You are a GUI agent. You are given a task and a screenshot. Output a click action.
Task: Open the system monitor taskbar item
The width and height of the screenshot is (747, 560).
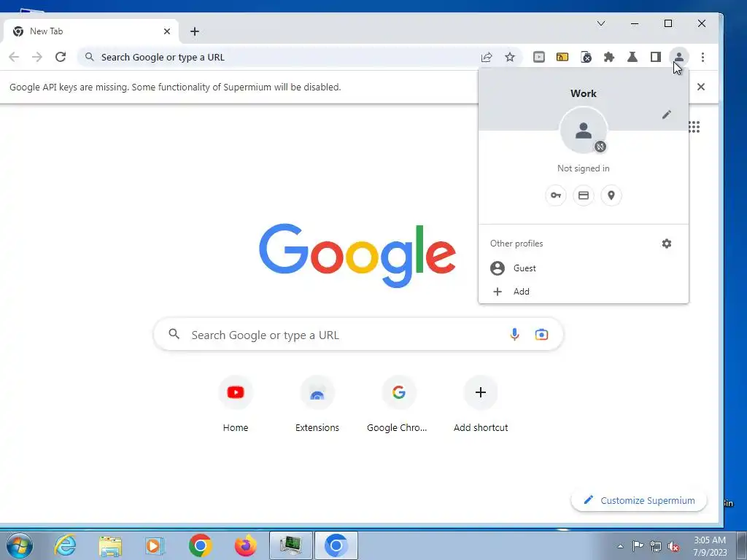pos(291,545)
